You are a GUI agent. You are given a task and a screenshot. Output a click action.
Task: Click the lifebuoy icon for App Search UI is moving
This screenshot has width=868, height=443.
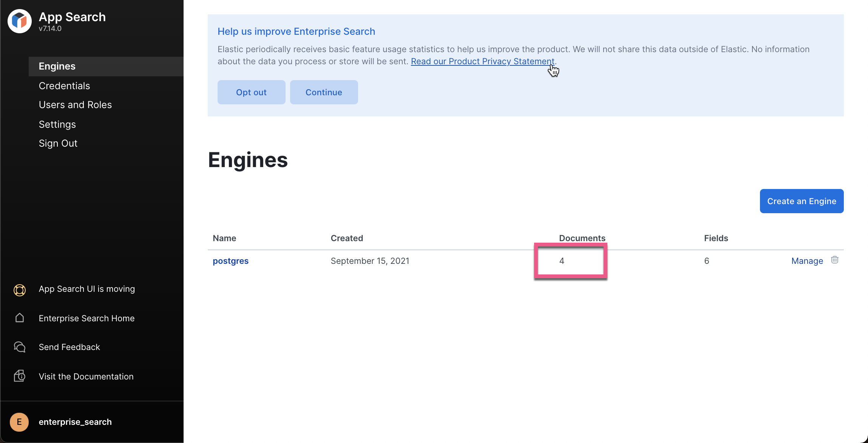[20, 290]
